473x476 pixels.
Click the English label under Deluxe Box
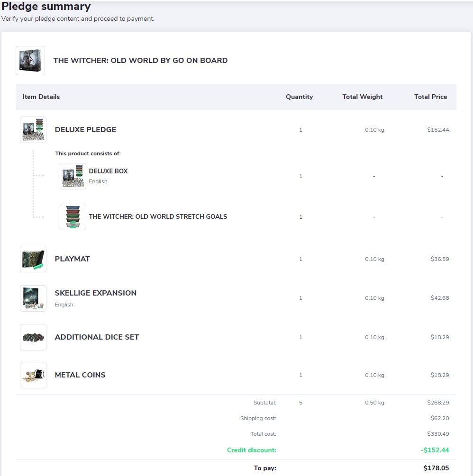(x=98, y=181)
